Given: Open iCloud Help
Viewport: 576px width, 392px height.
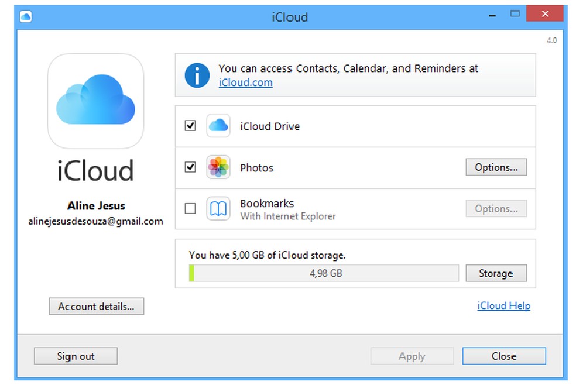Looking at the screenshot, I should click(x=502, y=305).
